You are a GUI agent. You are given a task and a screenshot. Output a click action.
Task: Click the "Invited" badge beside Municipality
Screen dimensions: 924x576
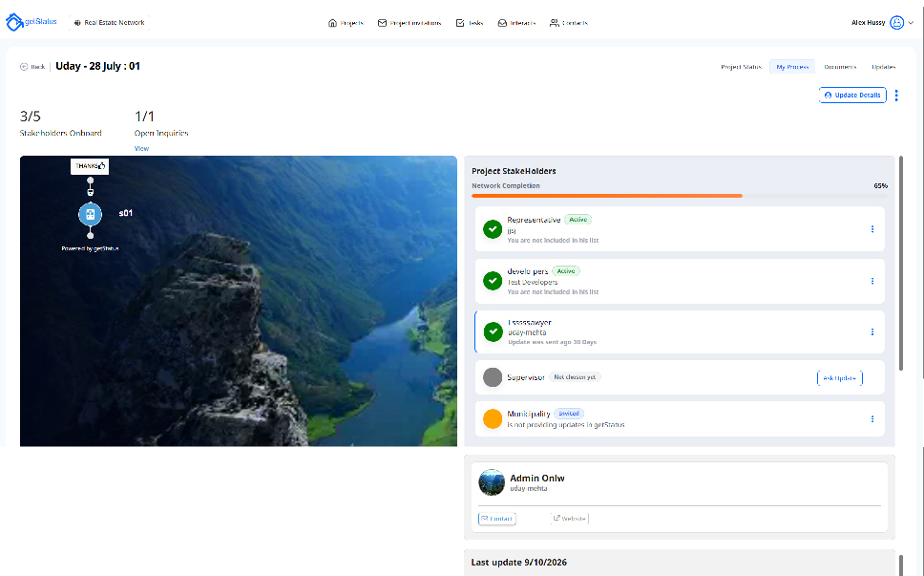[x=569, y=414]
